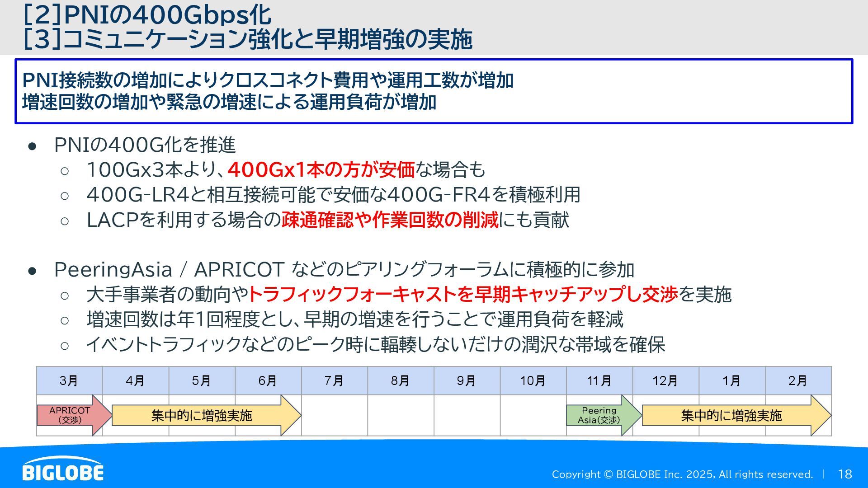Click the line about 400G-LR4 and 400G-FR4
The height and width of the screenshot is (488, 868).
(334, 195)
